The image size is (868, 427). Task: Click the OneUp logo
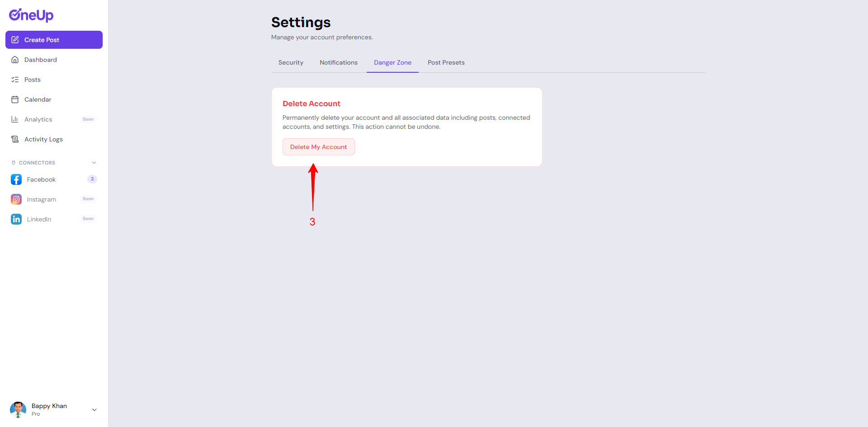coord(31,15)
